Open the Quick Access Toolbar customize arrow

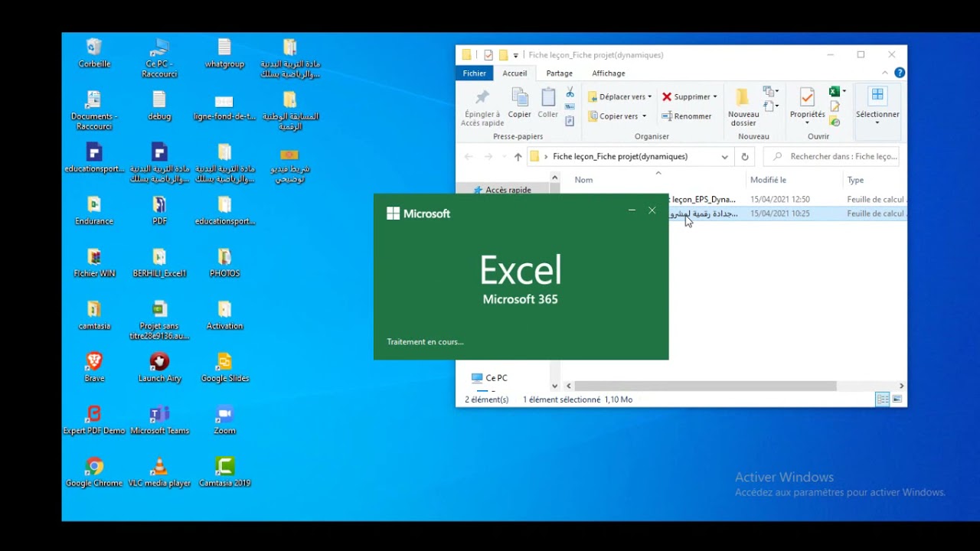coord(515,55)
